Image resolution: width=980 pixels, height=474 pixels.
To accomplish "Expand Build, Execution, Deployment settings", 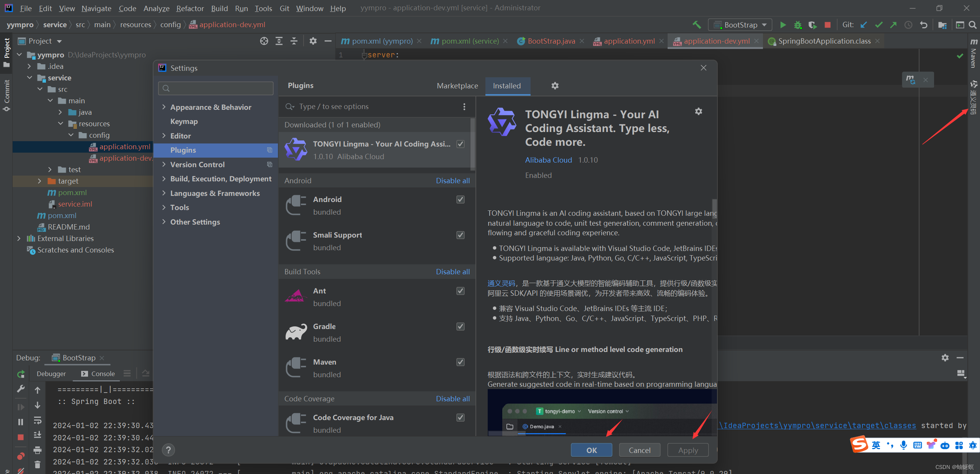I will (164, 179).
